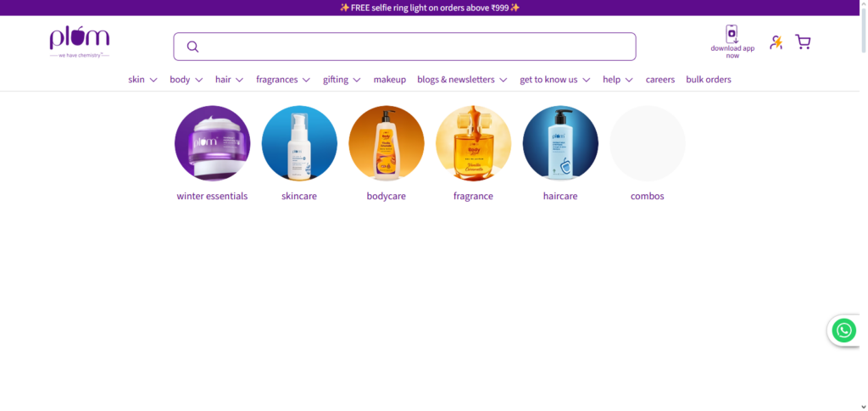Viewport: 868px width, 411px height.
Task: Choose the bodycare category circle
Action: click(387, 143)
